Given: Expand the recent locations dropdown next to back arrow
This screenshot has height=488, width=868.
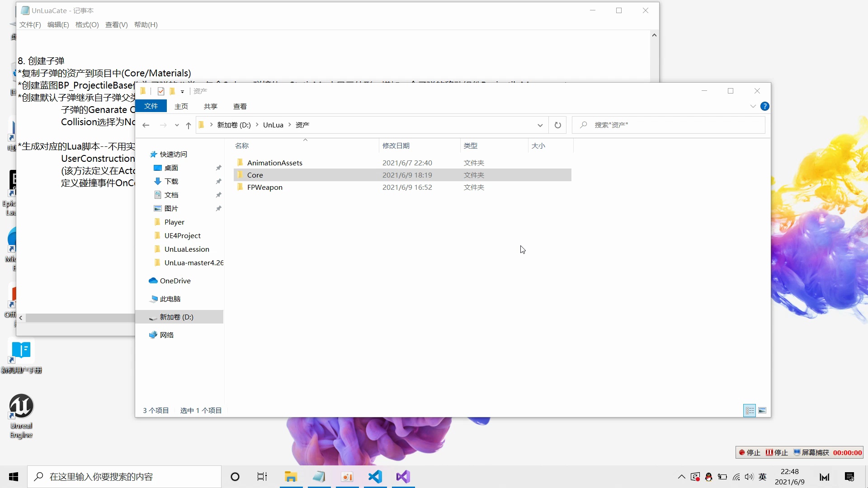Looking at the screenshot, I should pos(177,125).
